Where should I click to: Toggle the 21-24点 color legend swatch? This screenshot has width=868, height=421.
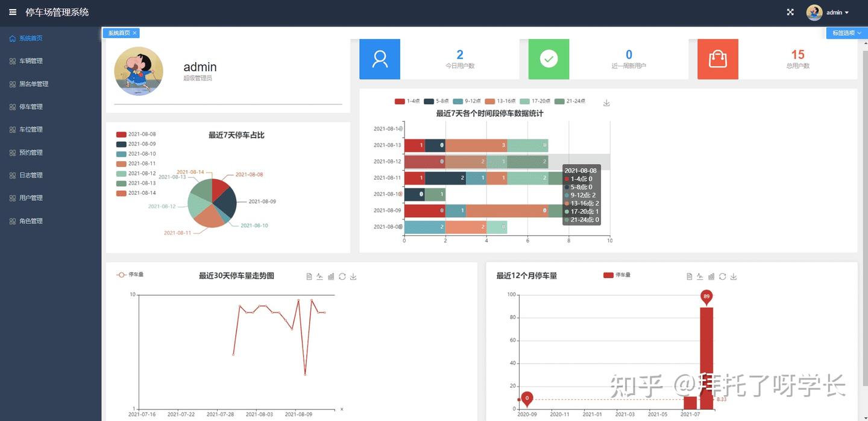click(559, 101)
